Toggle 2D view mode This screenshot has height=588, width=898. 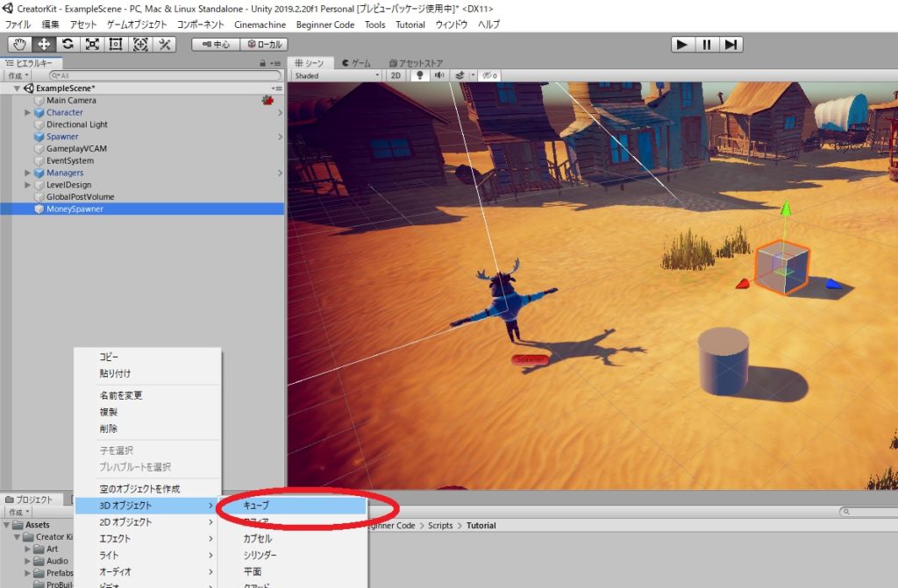pyautogui.click(x=396, y=75)
